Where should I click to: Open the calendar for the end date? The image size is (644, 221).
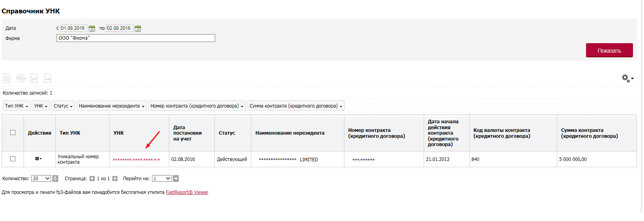tap(138, 29)
